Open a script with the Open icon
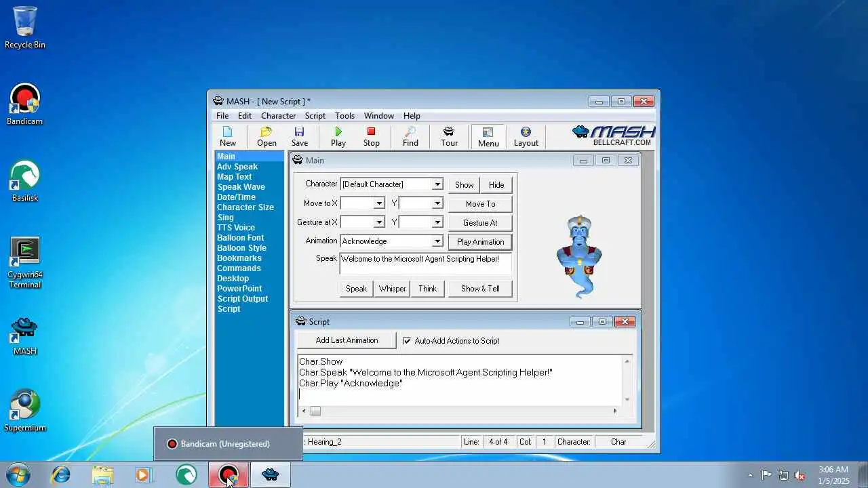Image resolution: width=868 pixels, height=488 pixels. pyautogui.click(x=267, y=136)
